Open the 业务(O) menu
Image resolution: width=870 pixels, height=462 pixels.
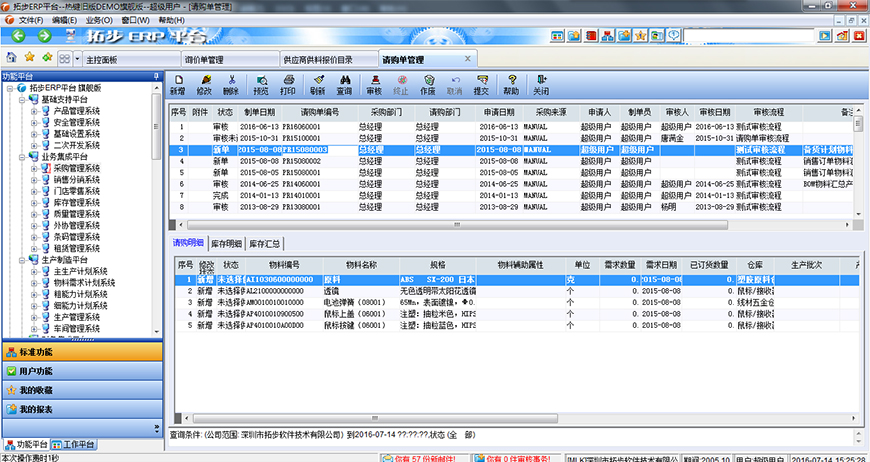tap(99, 20)
